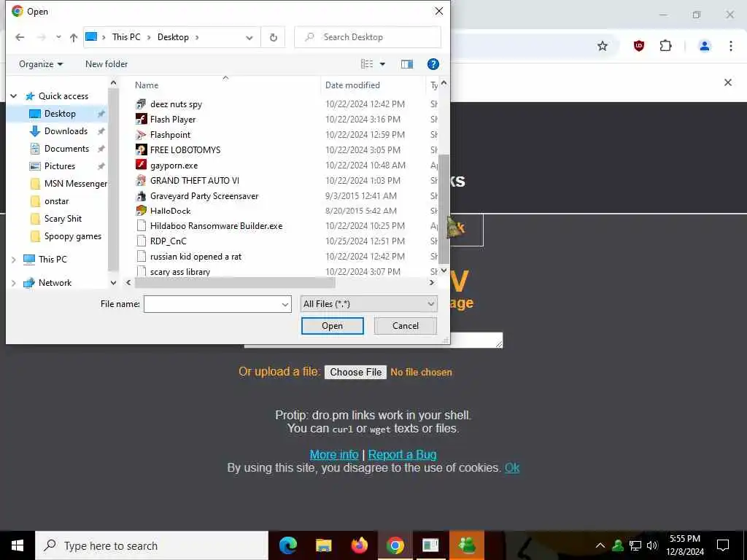Viewport: 747px width, 560px height.
Task: Open the help button in dialog
Action: coord(433,64)
